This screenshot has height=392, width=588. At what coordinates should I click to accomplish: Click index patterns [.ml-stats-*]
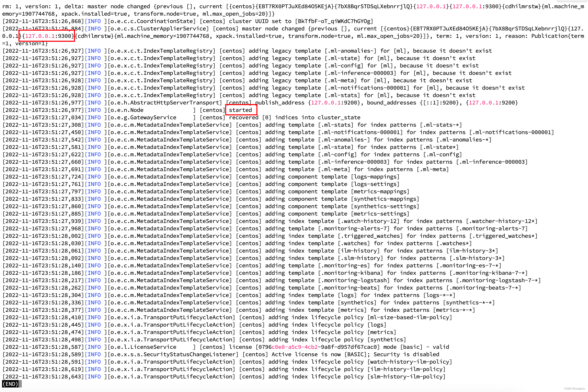441,125
